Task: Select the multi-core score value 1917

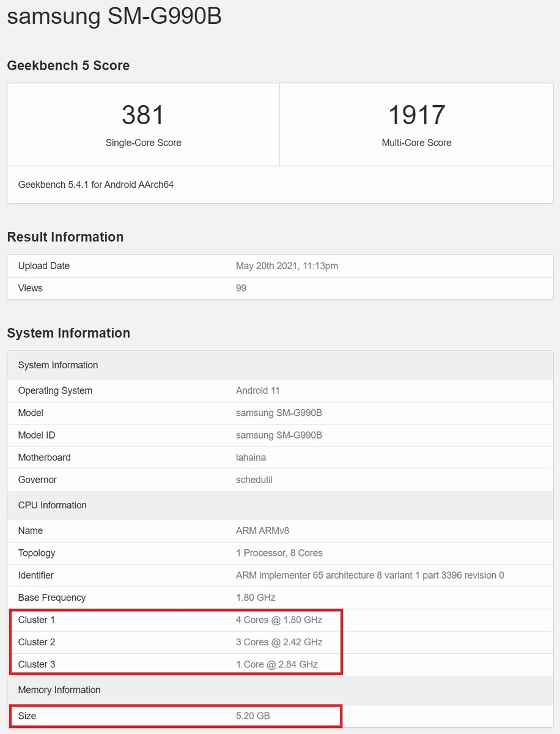Action: point(416,115)
